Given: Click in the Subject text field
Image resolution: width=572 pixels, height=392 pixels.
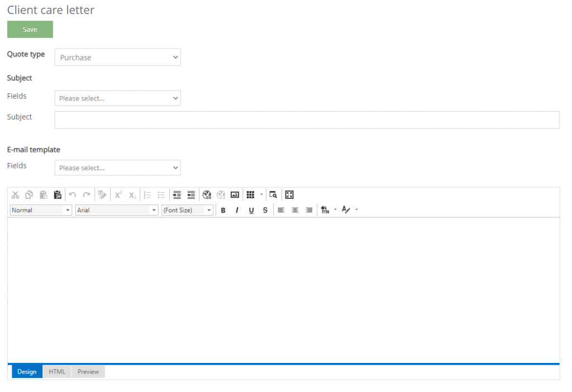Looking at the screenshot, I should click(x=307, y=120).
